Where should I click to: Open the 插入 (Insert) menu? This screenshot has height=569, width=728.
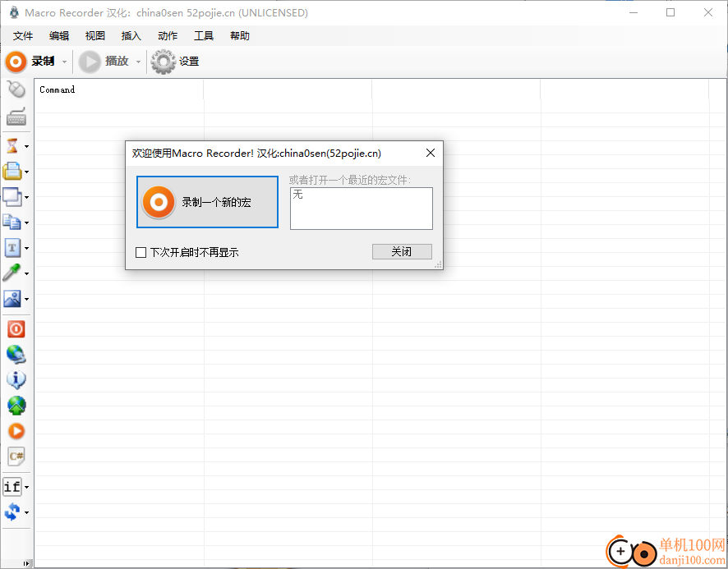(131, 36)
